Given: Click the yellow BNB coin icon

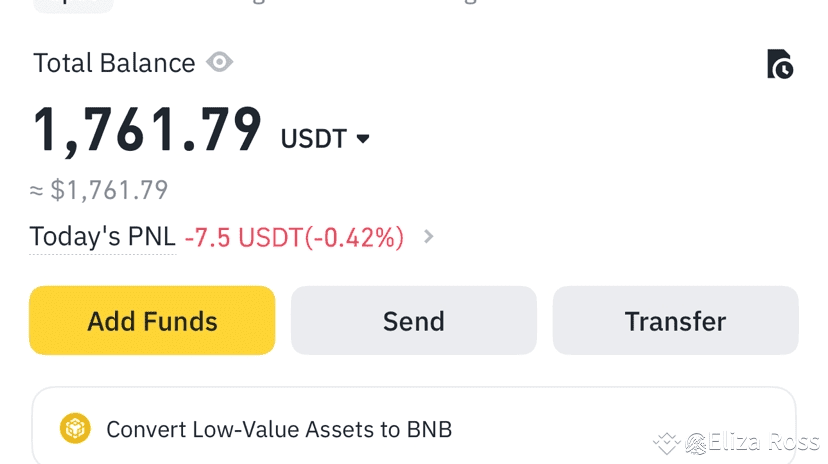Looking at the screenshot, I should click(x=75, y=429).
